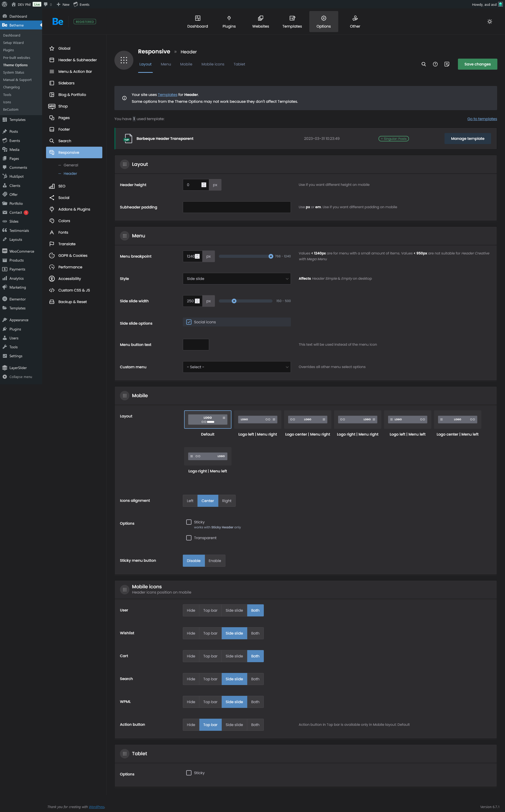Open Shop WooCommerce options
The height and width of the screenshot is (812, 505).
(74, 106)
